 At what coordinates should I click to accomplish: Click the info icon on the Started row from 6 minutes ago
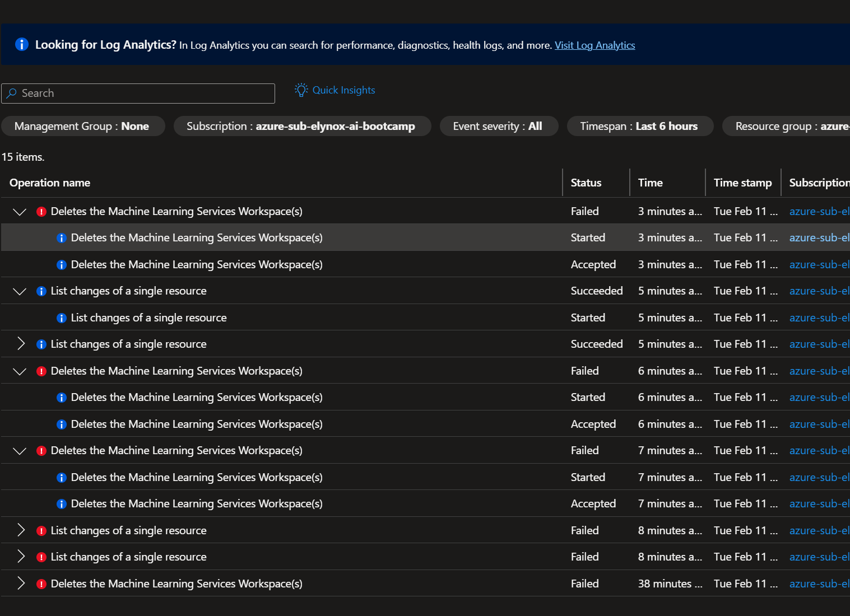click(x=62, y=398)
